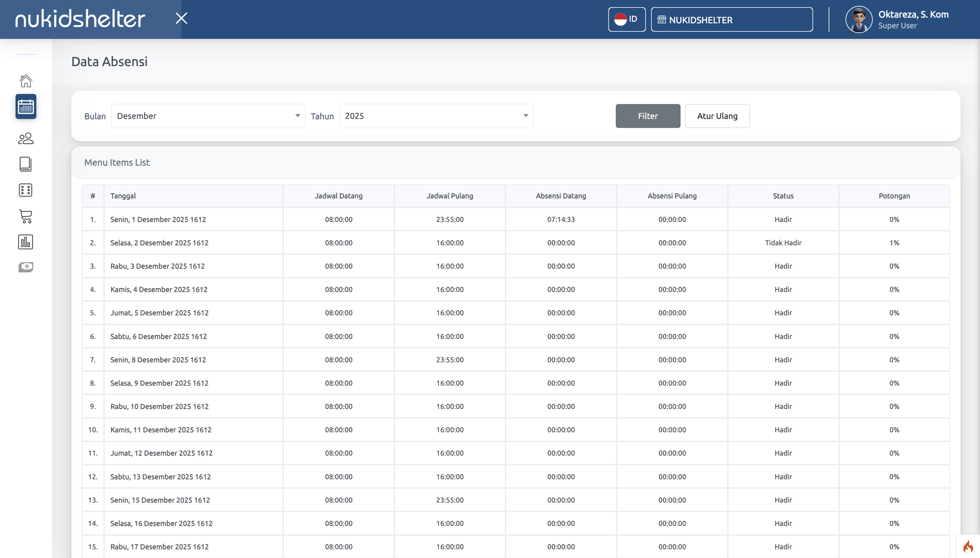Click the nukidshelter logo

click(x=80, y=19)
